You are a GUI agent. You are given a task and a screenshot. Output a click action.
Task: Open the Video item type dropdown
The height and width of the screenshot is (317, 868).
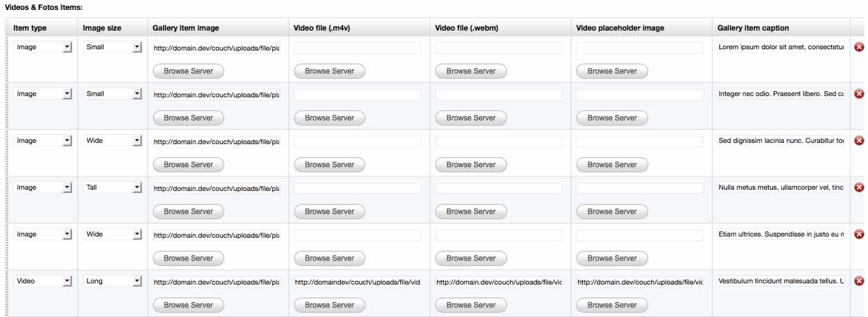pyautogui.click(x=42, y=281)
